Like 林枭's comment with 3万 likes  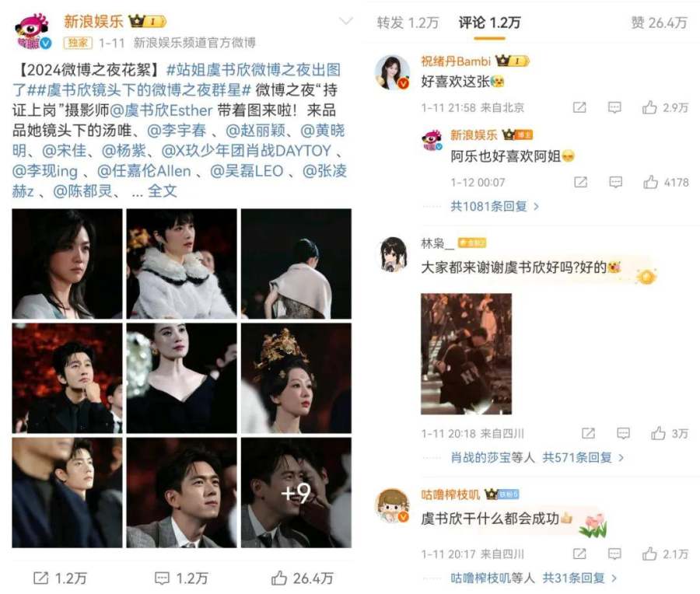coord(658,433)
